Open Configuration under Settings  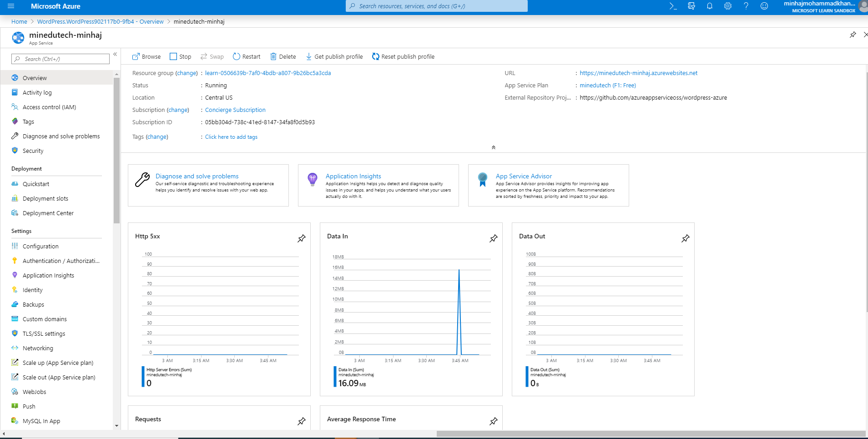click(40, 246)
